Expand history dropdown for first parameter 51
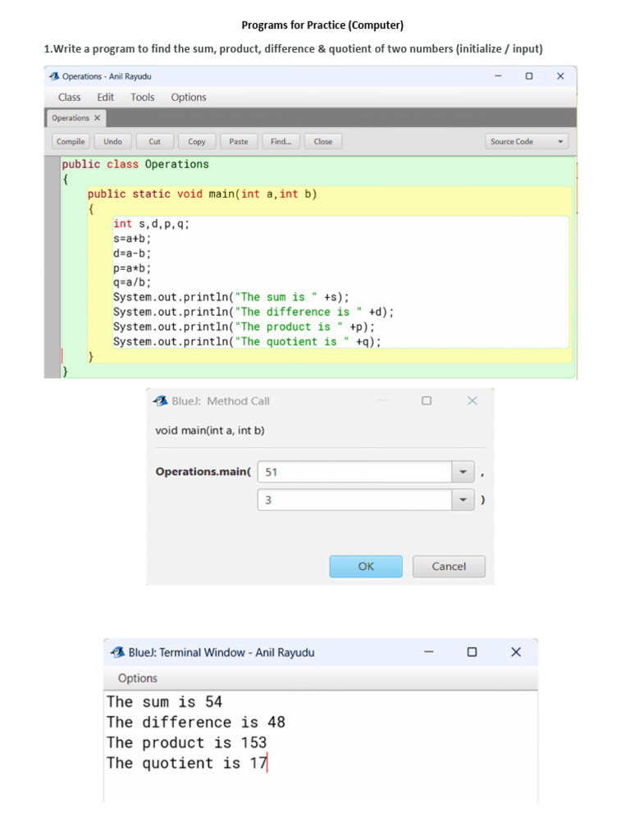 coord(463,472)
